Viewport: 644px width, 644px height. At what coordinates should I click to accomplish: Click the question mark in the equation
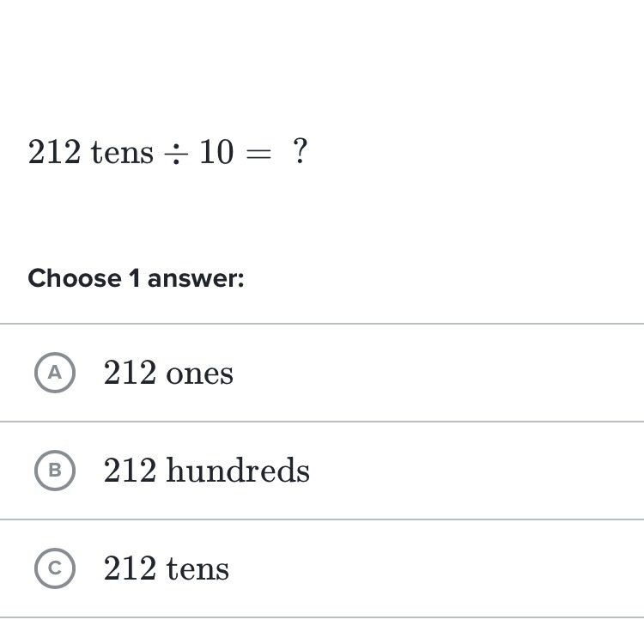coord(299,152)
